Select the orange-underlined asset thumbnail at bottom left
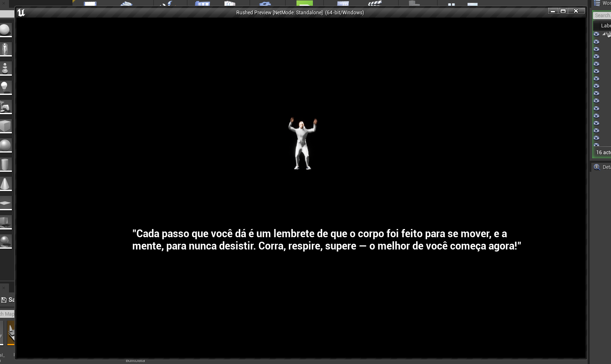The image size is (611, 364). (11, 333)
